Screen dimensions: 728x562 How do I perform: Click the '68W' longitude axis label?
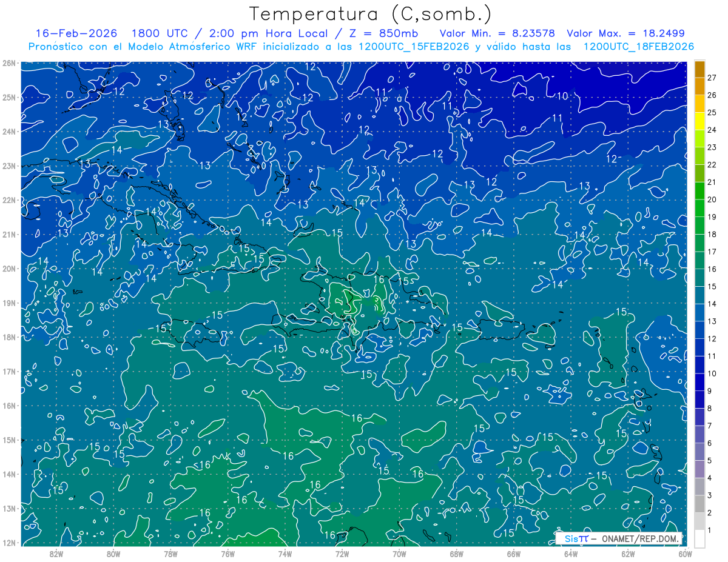coord(456,554)
